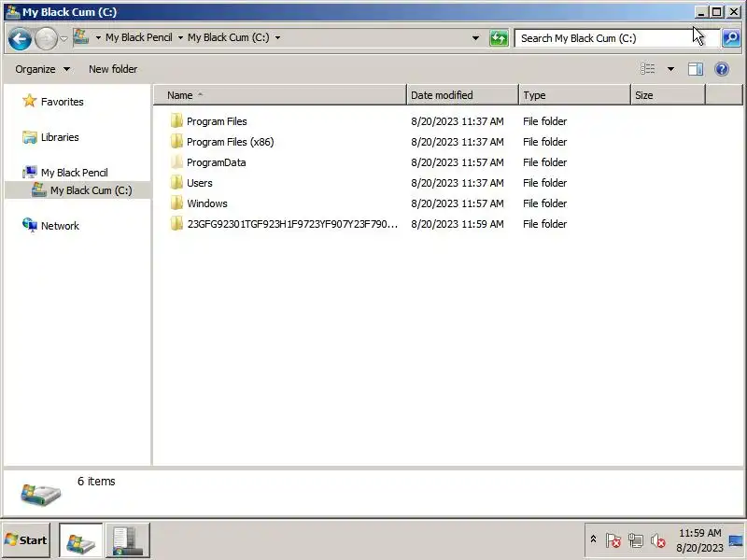Select the ProgramData folder name
This screenshot has height=560, width=747.
(x=217, y=162)
